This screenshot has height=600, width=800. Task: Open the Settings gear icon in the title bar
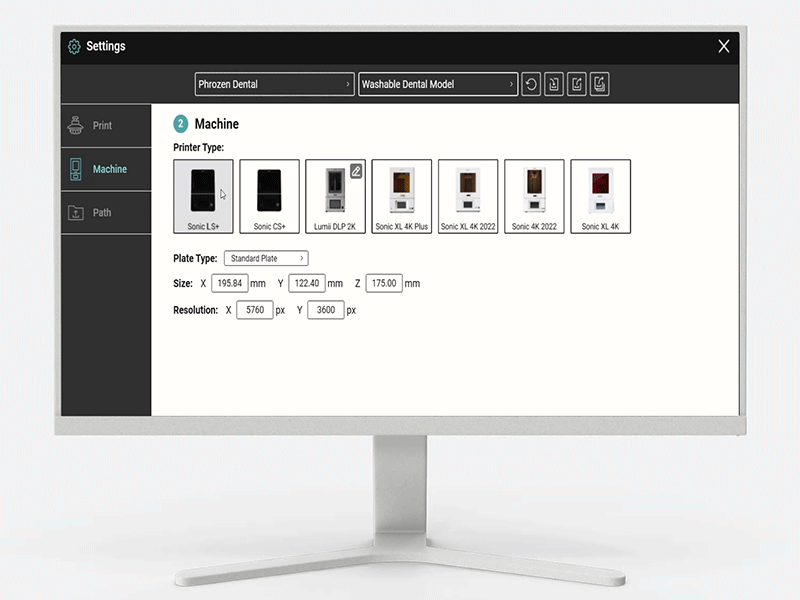coord(73,46)
